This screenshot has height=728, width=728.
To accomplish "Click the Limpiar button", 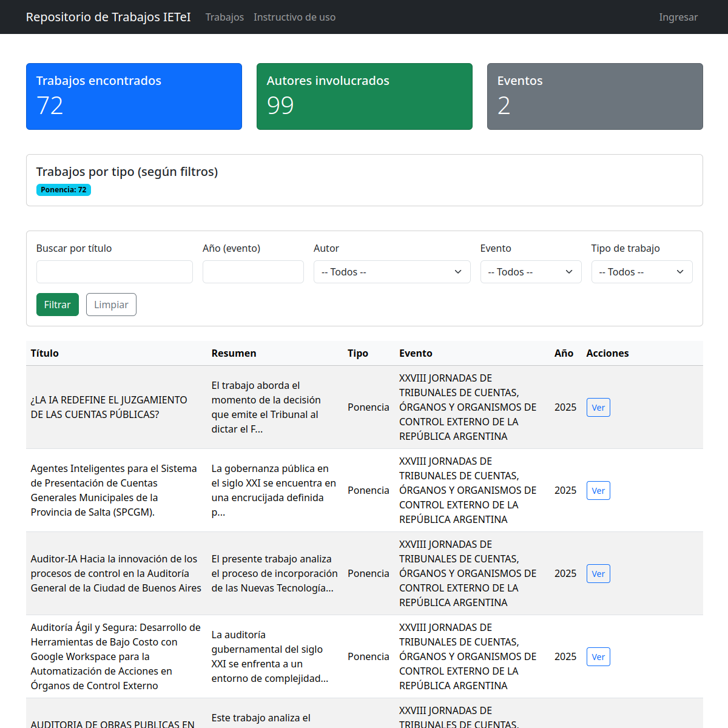I will pos(111,305).
